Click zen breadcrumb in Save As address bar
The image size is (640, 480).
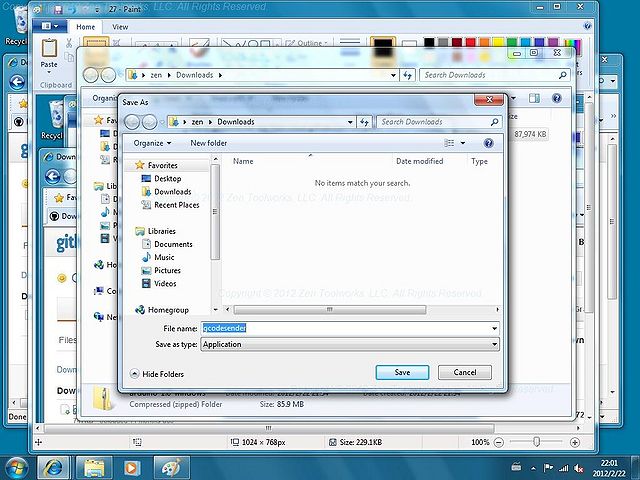pos(197,122)
